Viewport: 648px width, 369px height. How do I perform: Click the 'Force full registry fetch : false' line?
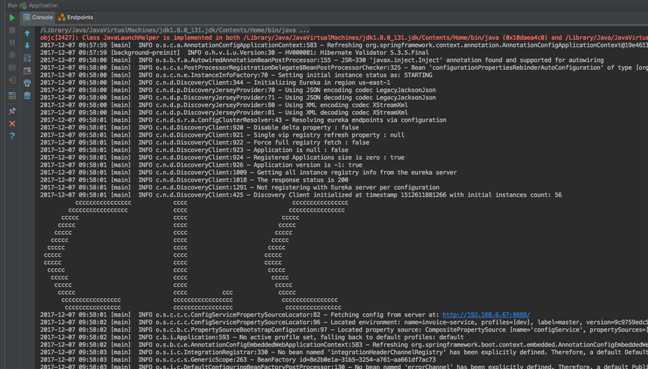pos(205,143)
